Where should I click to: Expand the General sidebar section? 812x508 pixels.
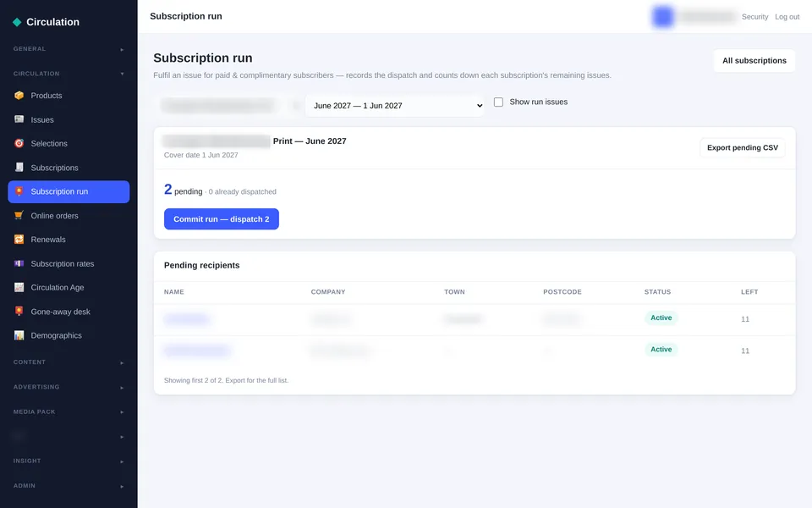[x=69, y=49]
